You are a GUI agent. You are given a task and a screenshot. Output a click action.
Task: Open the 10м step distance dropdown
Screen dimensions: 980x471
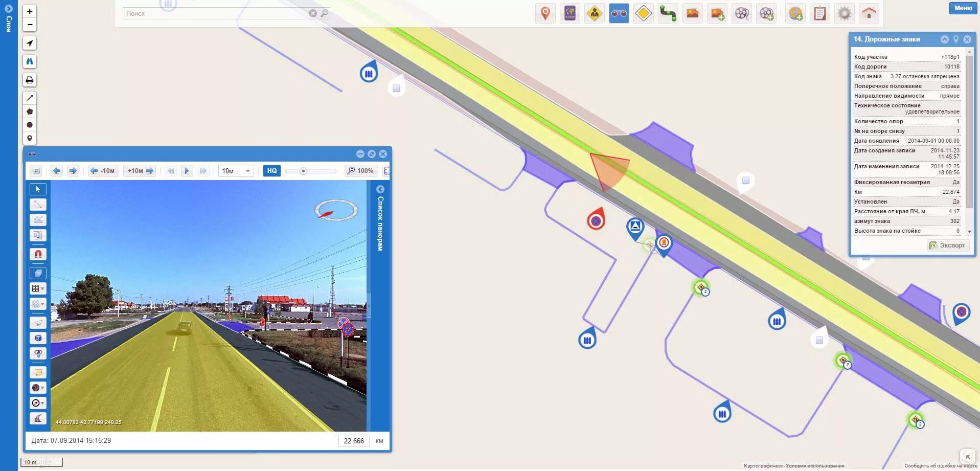click(x=236, y=171)
